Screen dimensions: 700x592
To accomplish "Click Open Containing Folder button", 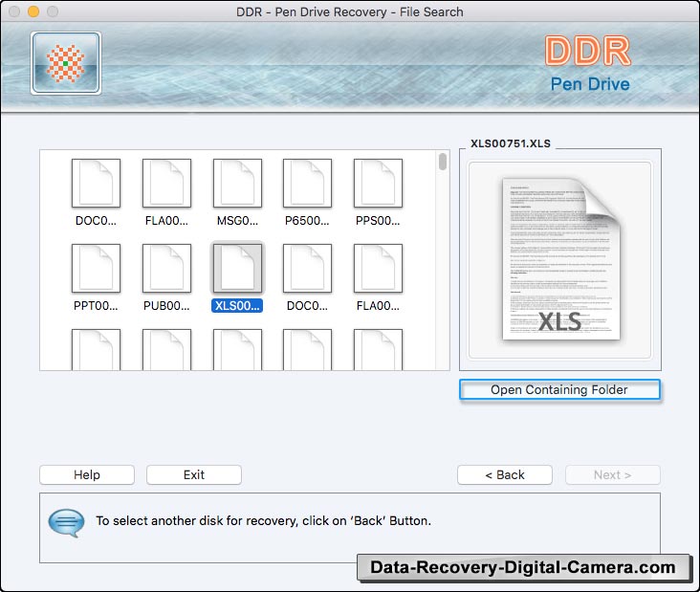I will click(559, 390).
